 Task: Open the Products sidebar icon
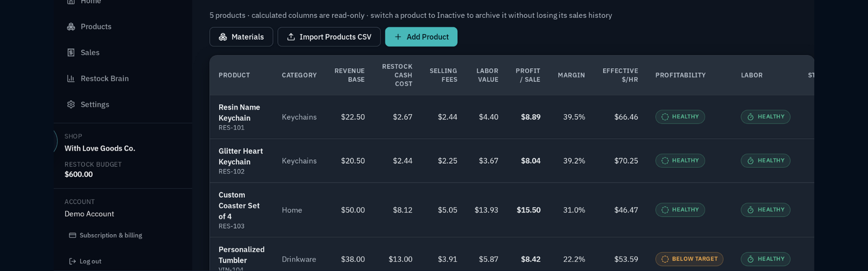pos(71,27)
